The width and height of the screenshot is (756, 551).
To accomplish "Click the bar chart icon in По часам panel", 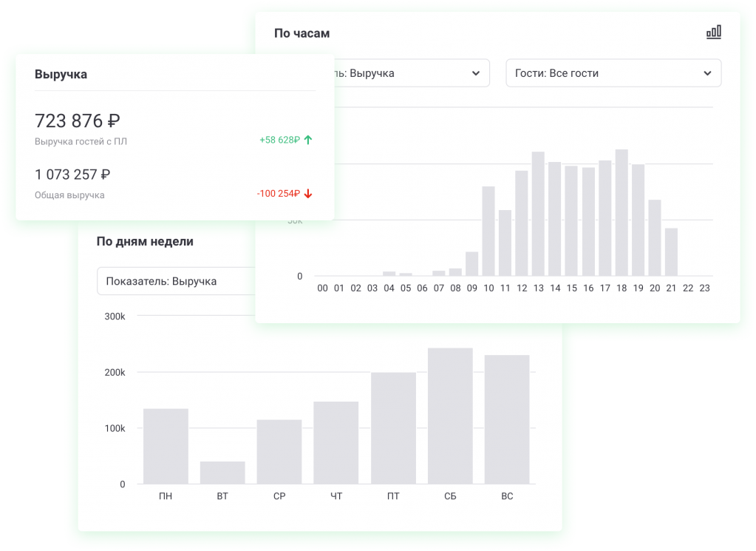I will click(x=713, y=33).
